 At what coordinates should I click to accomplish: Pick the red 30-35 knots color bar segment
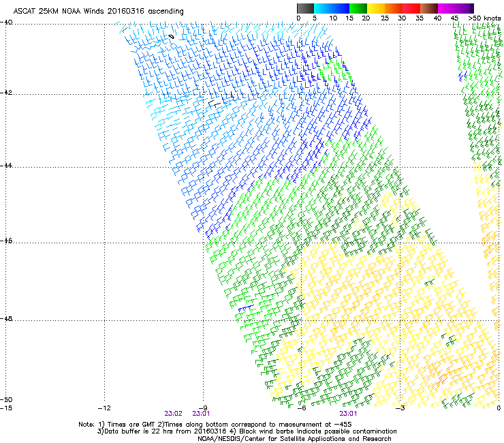coord(411,8)
